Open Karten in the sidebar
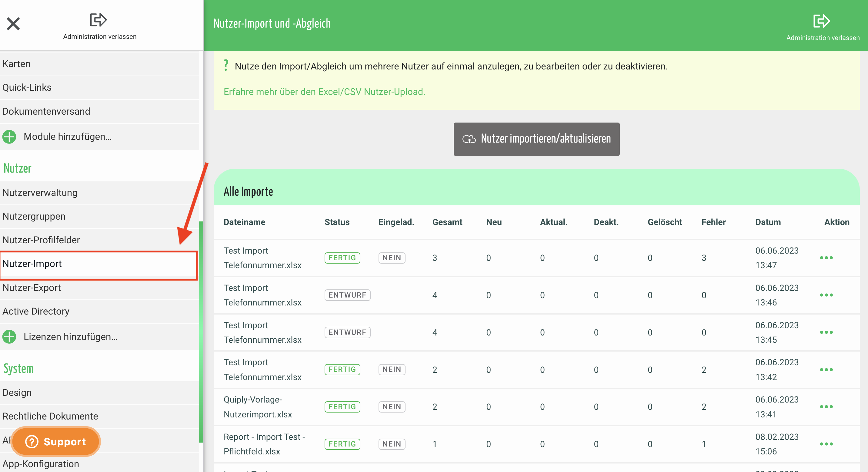Screen dimensions: 868x472 coord(100,64)
